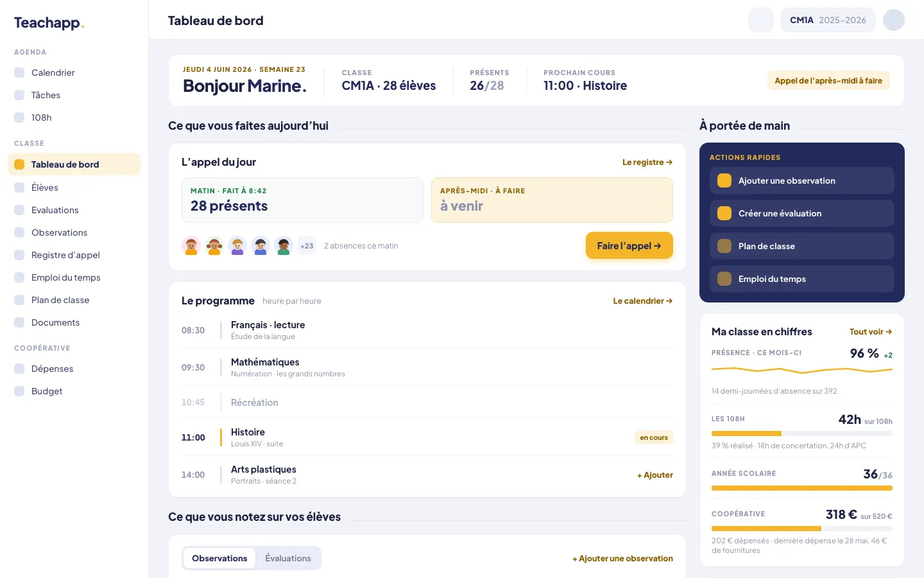Open the Le registre link

pyautogui.click(x=647, y=162)
